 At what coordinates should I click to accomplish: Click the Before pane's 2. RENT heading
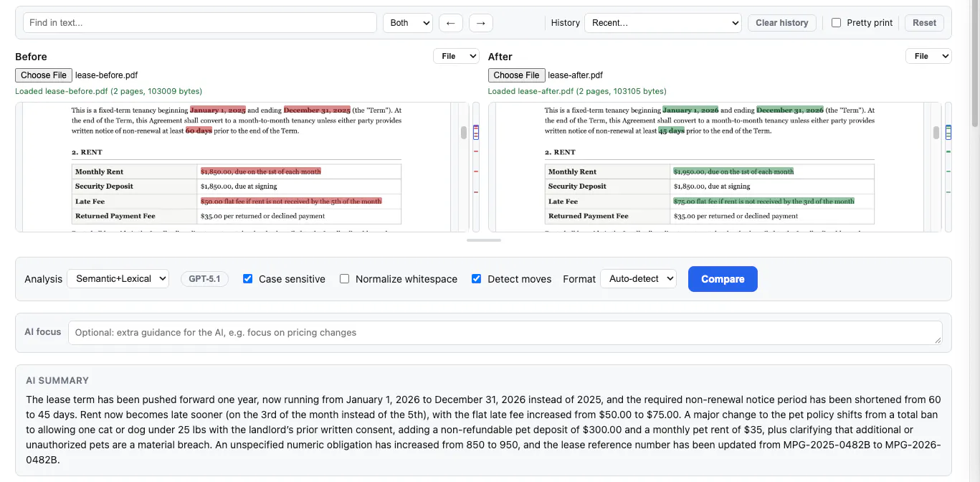click(87, 152)
